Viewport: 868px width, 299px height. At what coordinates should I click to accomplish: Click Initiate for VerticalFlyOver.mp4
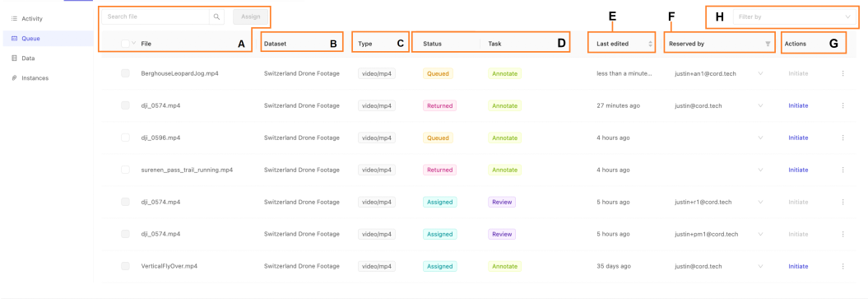798,266
